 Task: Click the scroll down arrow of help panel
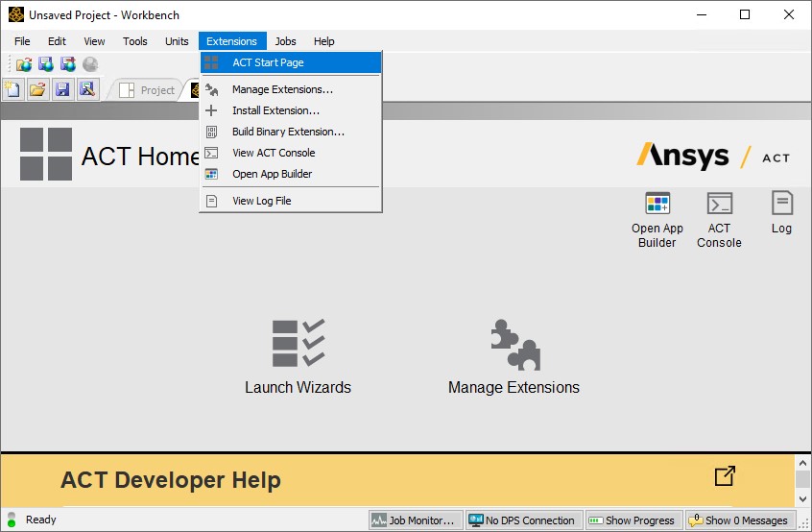click(x=802, y=498)
